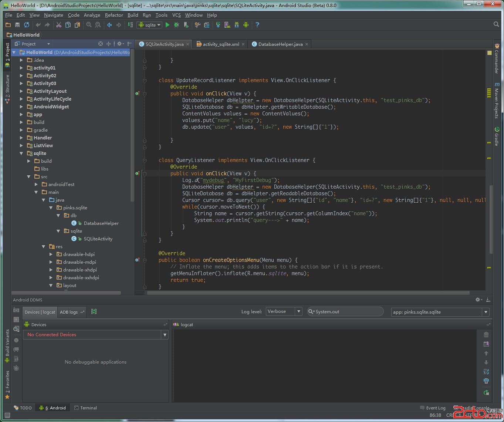Click the print icon in the logcat sidebar

(x=486, y=381)
